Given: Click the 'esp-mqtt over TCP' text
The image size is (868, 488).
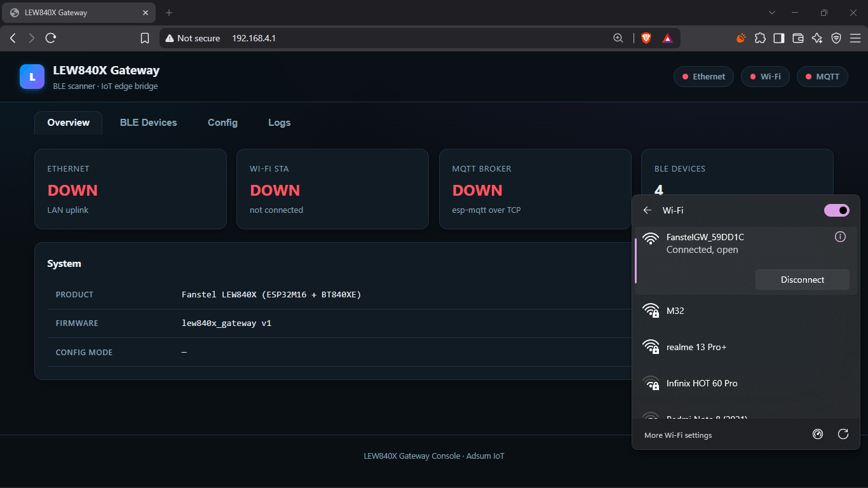Looking at the screenshot, I should (x=487, y=210).
